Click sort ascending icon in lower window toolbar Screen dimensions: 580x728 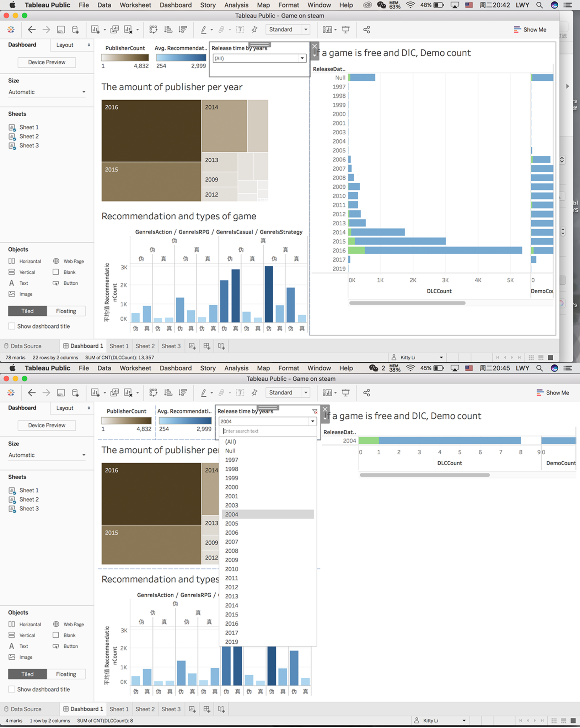(168, 392)
